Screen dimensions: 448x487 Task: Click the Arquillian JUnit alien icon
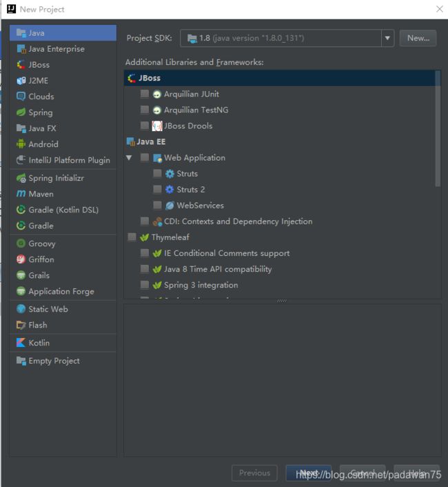(157, 94)
